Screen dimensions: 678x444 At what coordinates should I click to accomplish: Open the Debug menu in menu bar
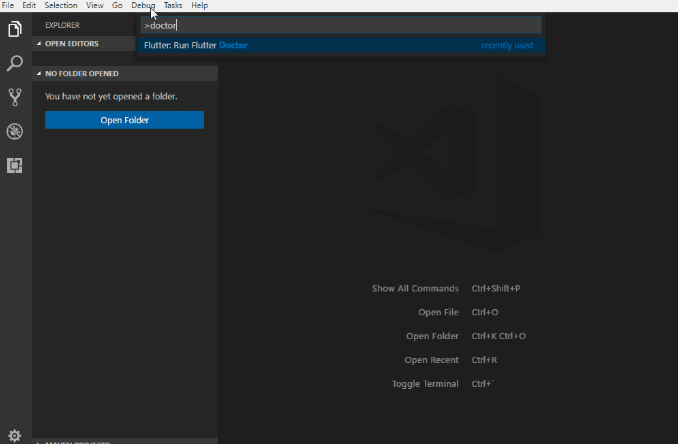click(x=143, y=5)
